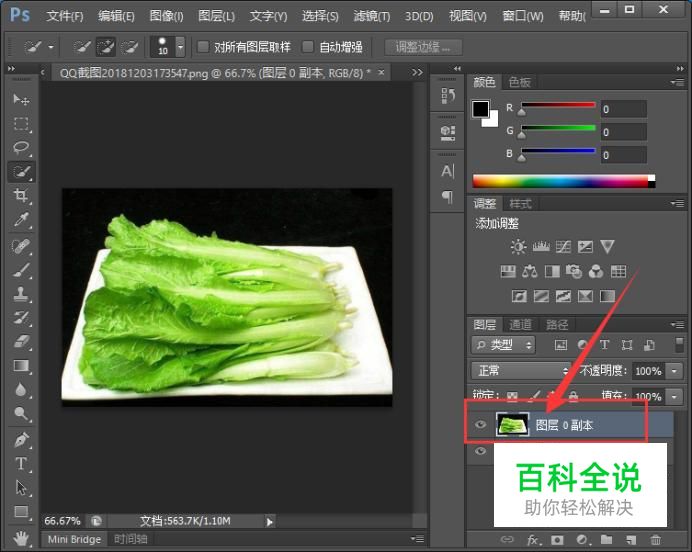Select the Path Selection tool
The height and width of the screenshot is (552, 692).
[x=21, y=488]
